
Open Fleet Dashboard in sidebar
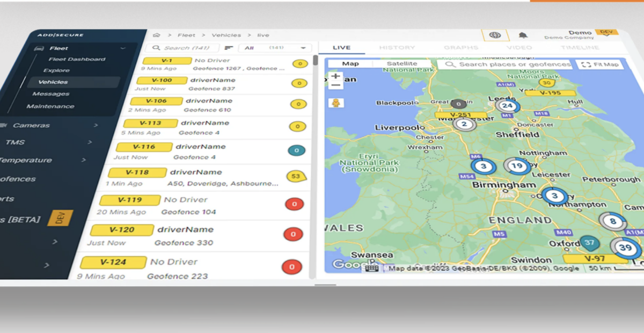click(x=77, y=60)
